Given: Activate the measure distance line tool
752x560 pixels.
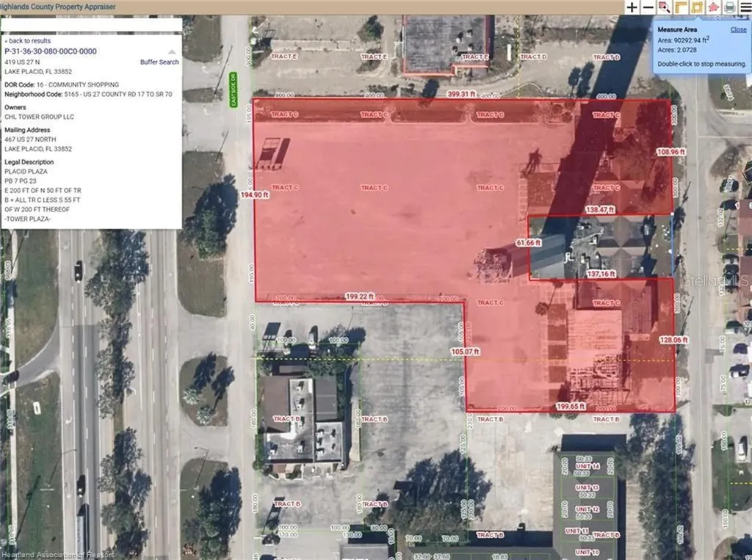Looking at the screenshot, I should (x=681, y=7).
